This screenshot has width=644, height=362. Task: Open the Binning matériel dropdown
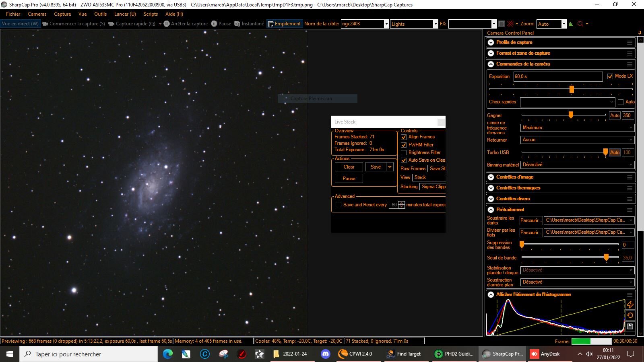pos(578,165)
